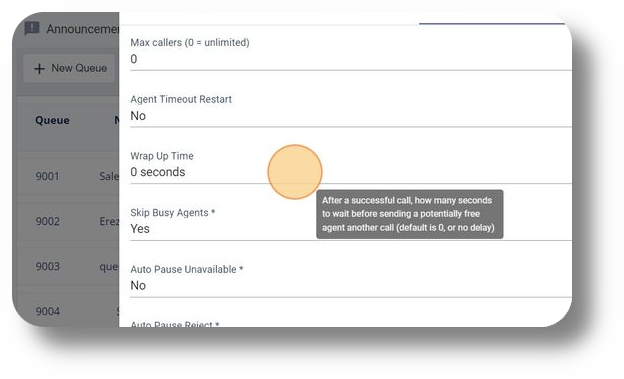Click the plus icon beside New Queue

tap(39, 69)
